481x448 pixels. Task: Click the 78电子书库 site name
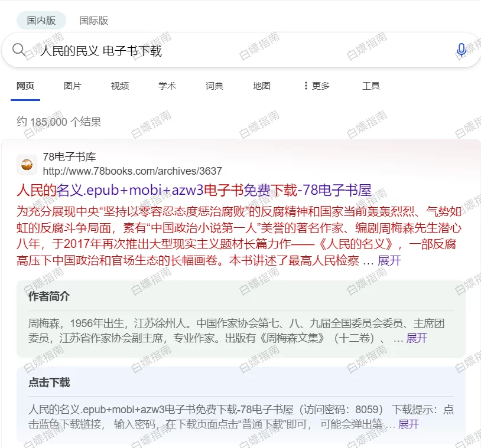(69, 157)
